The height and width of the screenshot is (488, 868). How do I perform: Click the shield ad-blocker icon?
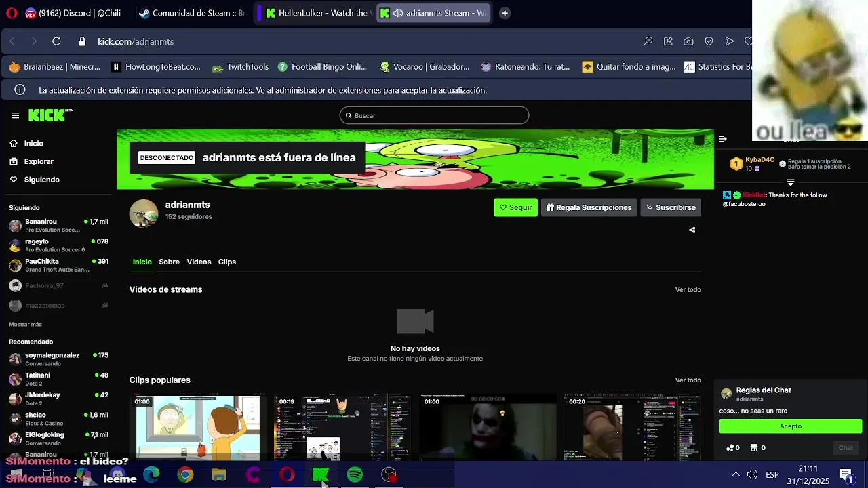coord(709,41)
